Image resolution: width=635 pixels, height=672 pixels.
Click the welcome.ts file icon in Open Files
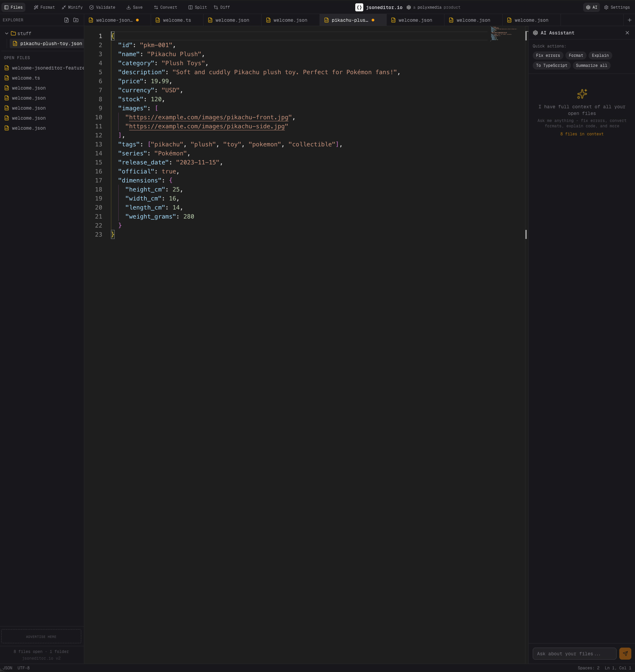pyautogui.click(x=6, y=78)
